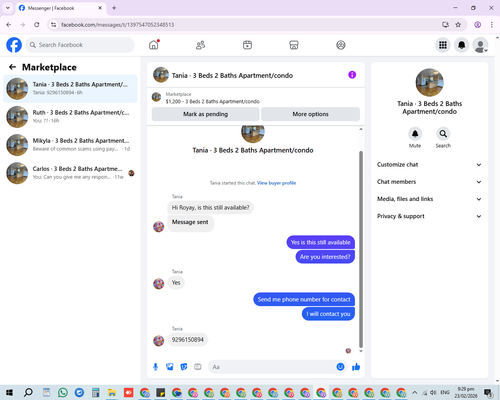The height and width of the screenshot is (400, 500).
Task: Click the $1,200 listing summary text
Action: point(213,101)
